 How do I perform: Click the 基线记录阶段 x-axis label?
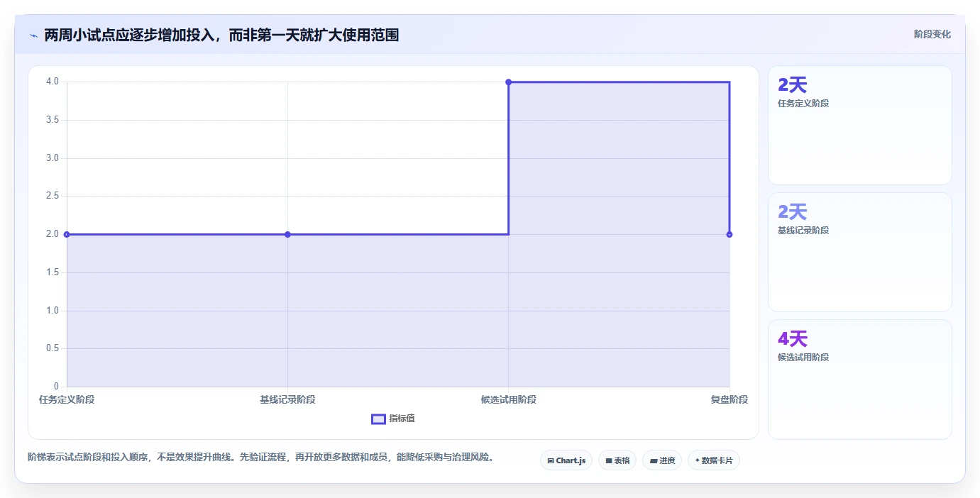pos(287,399)
